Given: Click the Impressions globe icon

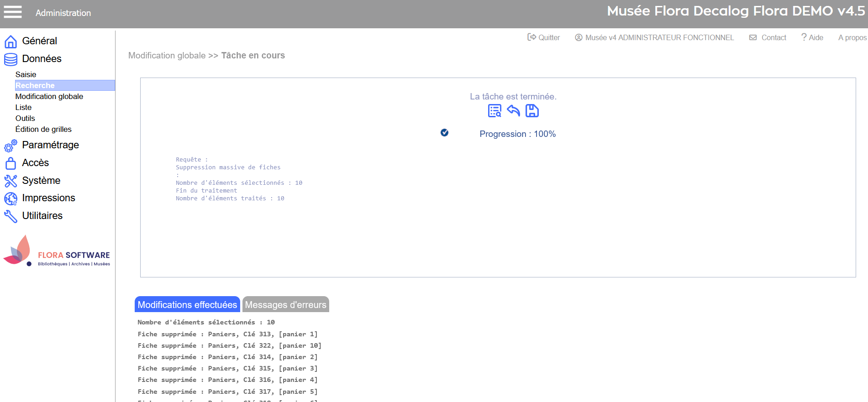Looking at the screenshot, I should click(x=11, y=198).
